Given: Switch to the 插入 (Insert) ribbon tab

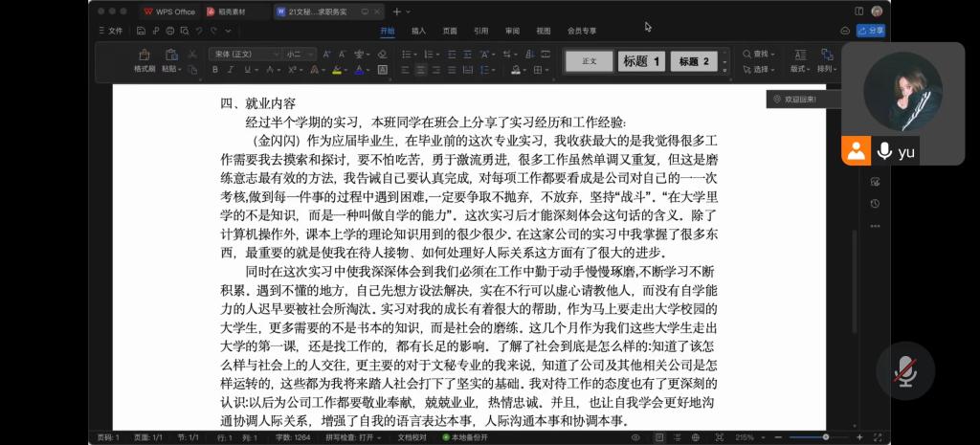Looking at the screenshot, I should 418,31.
